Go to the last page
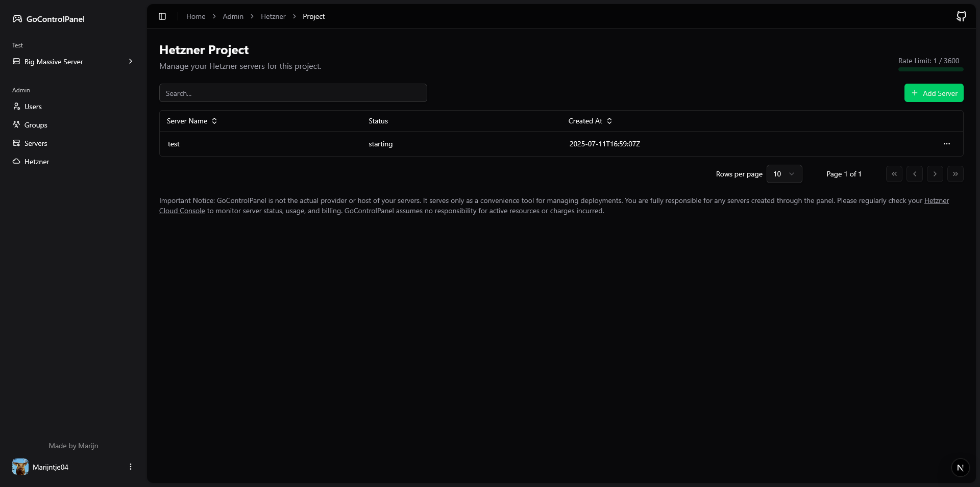This screenshot has width=980, height=487. tap(955, 174)
